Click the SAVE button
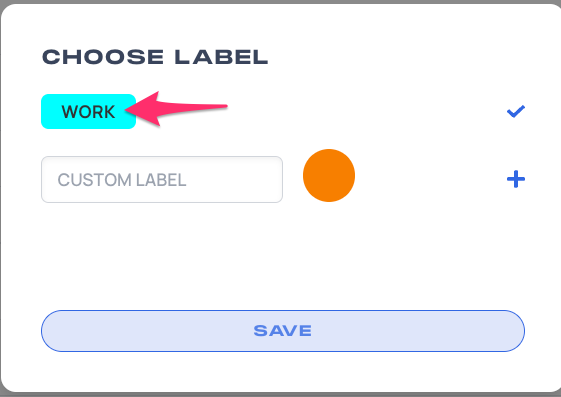561x397 pixels. pyautogui.click(x=283, y=331)
